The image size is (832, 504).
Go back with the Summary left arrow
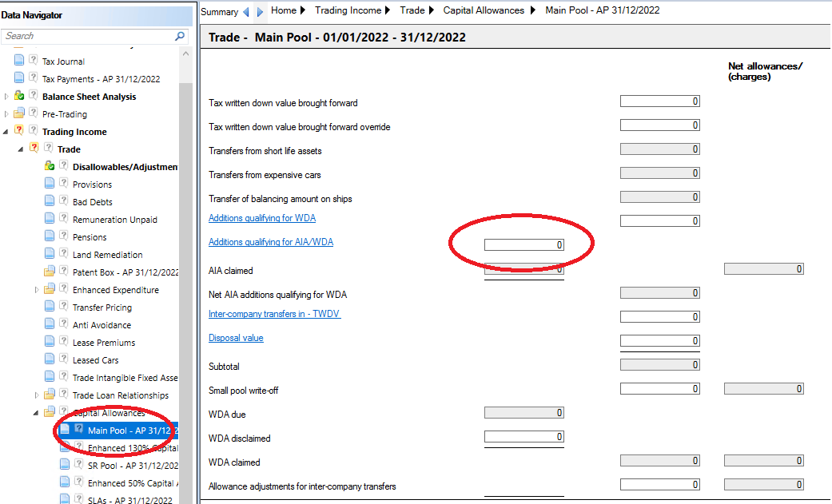point(245,12)
